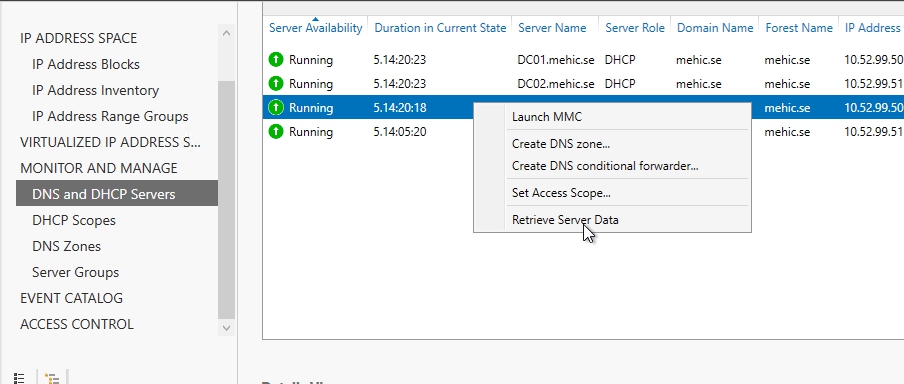
Task: Choose Launch MMC from context menu
Action: click(547, 117)
